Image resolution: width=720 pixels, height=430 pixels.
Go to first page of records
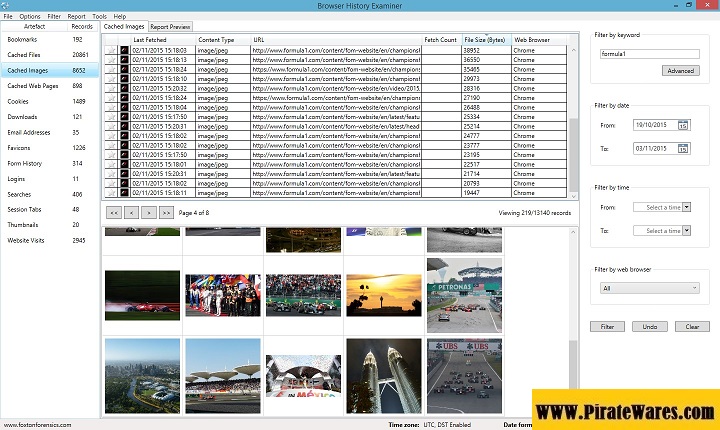pos(114,213)
